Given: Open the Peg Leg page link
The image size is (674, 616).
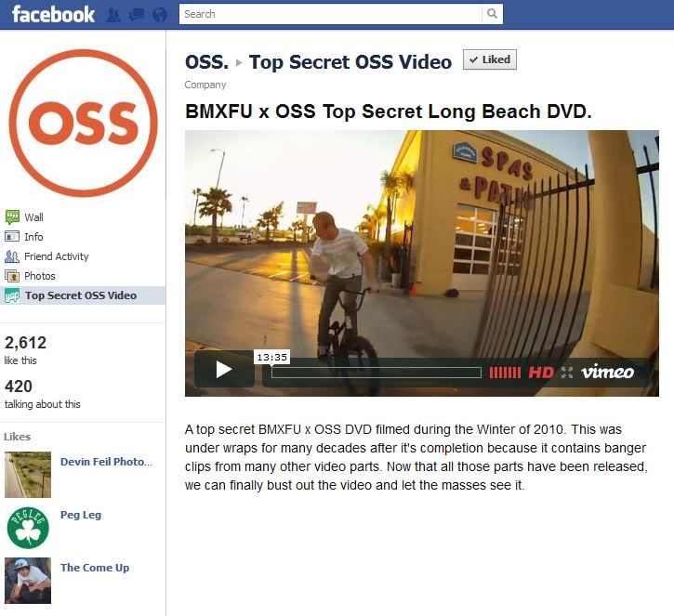Looking at the screenshot, I should click(x=81, y=515).
